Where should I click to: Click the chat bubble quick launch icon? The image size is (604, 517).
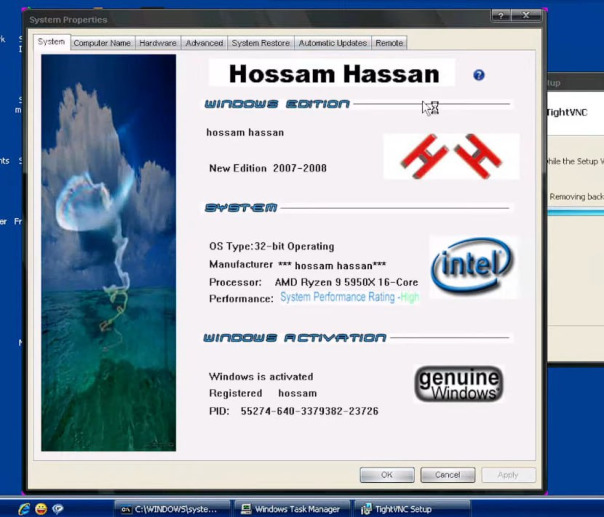(x=58, y=509)
